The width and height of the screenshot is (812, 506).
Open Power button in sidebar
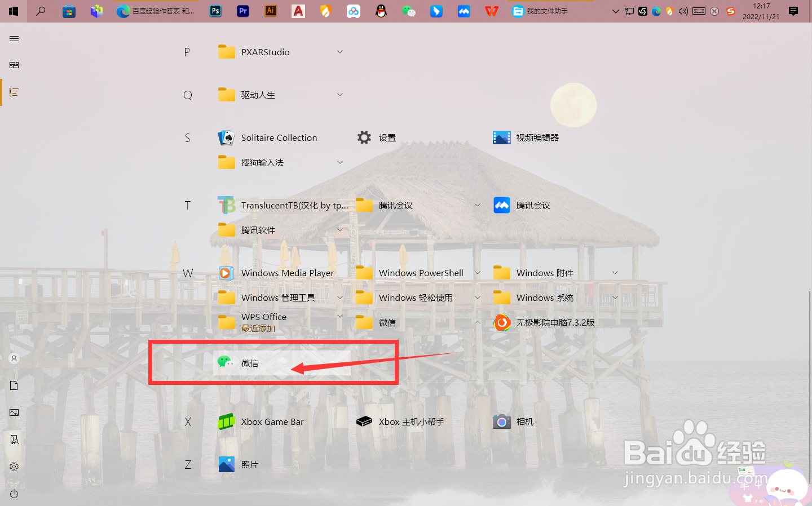point(14,494)
